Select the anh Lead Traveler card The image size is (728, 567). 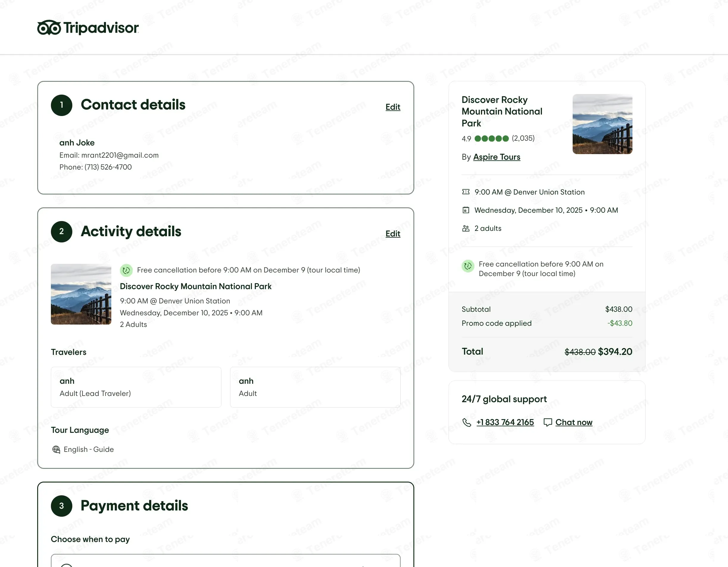(136, 387)
